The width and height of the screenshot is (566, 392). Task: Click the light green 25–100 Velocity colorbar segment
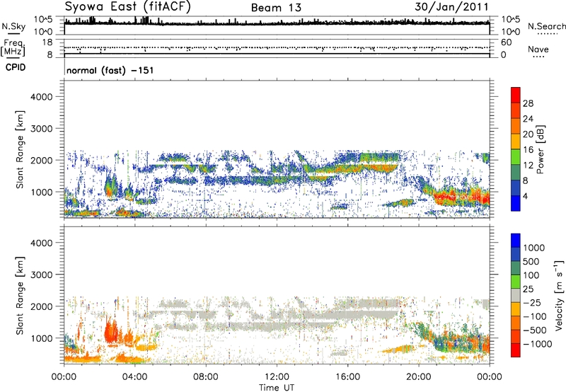[516, 282]
